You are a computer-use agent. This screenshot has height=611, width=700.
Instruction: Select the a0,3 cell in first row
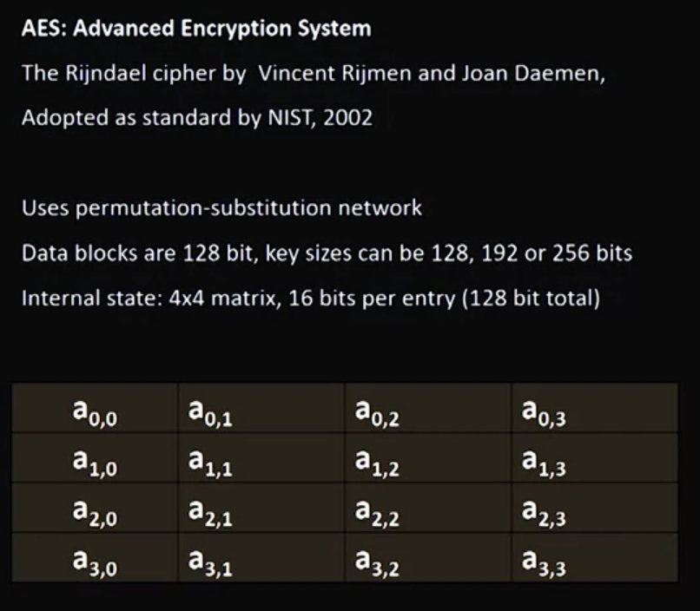coord(544,411)
